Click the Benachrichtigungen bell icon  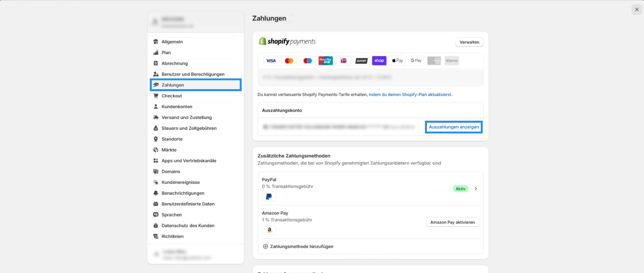[156, 193]
